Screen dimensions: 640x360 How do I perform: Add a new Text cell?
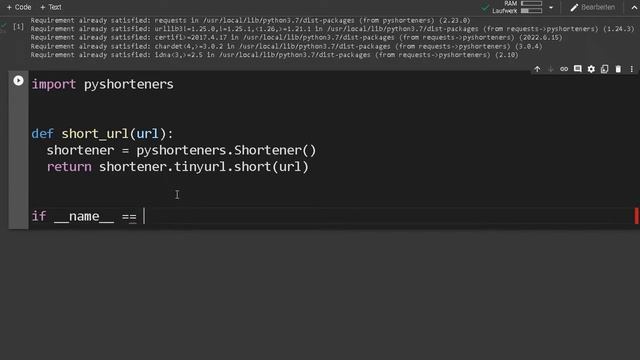pyautogui.click(x=51, y=7)
